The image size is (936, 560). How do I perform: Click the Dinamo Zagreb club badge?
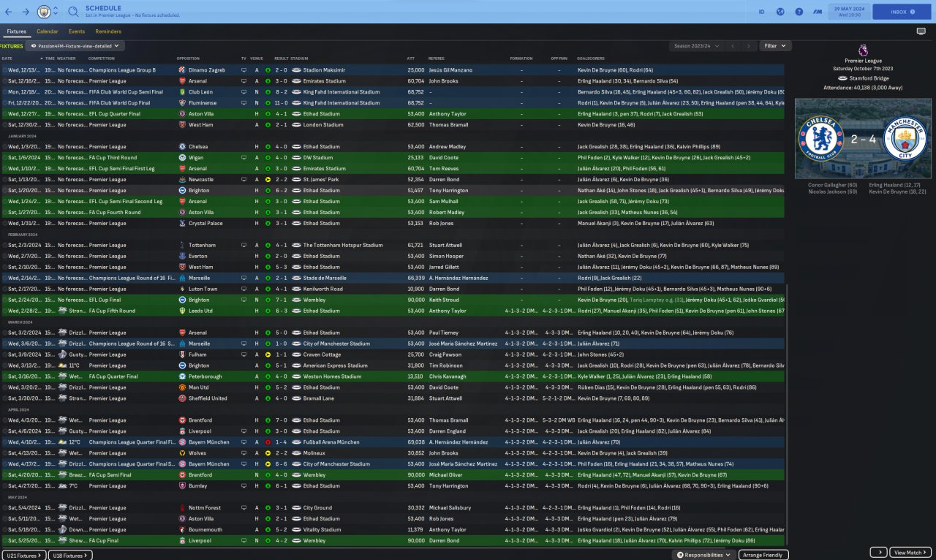click(x=182, y=70)
